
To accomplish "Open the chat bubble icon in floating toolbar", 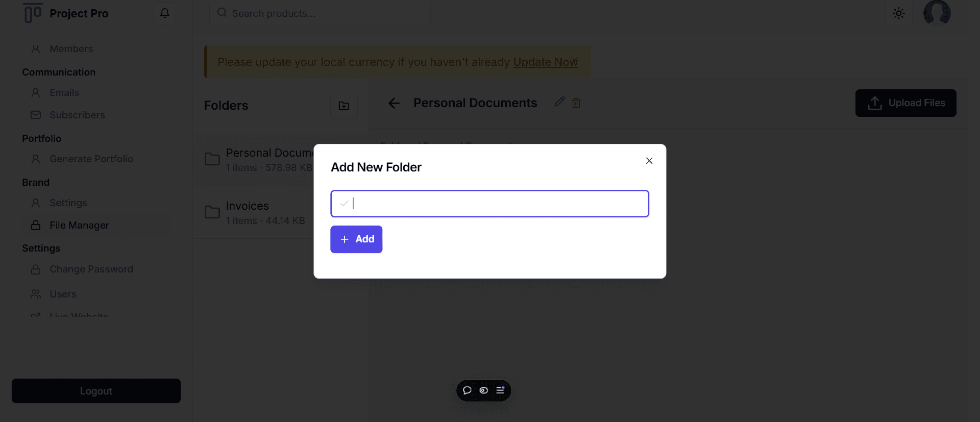I will pyautogui.click(x=467, y=390).
